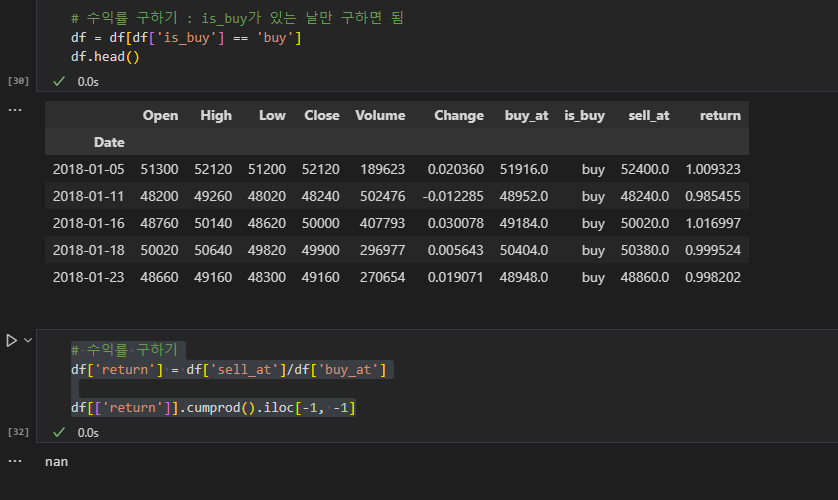This screenshot has height=500, width=838.
Task: Click the is_buy column header
Action: click(584, 115)
